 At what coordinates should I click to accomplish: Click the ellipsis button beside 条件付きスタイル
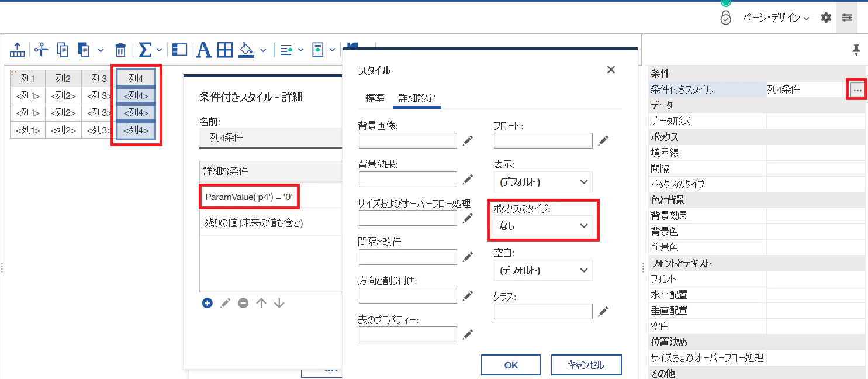tap(857, 89)
